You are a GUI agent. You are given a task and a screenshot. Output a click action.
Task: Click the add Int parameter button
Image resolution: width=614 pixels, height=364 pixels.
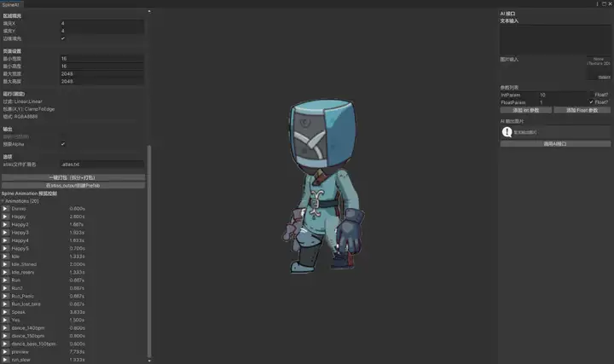tap(526, 110)
